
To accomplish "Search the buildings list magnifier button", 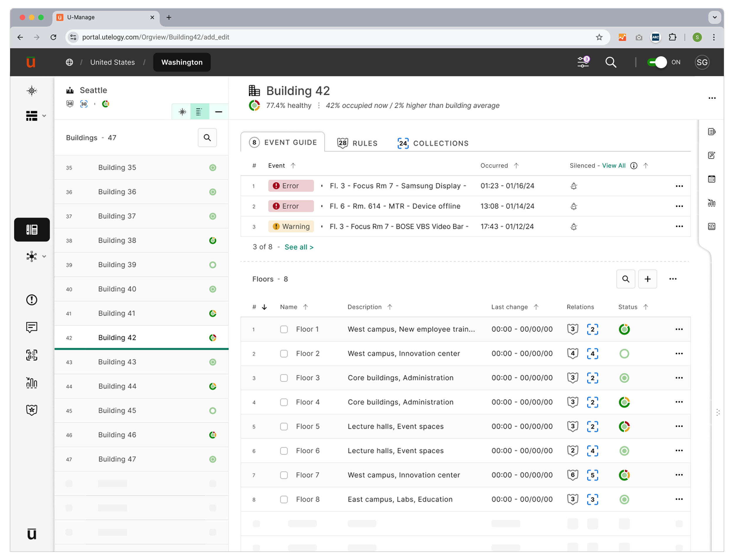I will click(207, 138).
